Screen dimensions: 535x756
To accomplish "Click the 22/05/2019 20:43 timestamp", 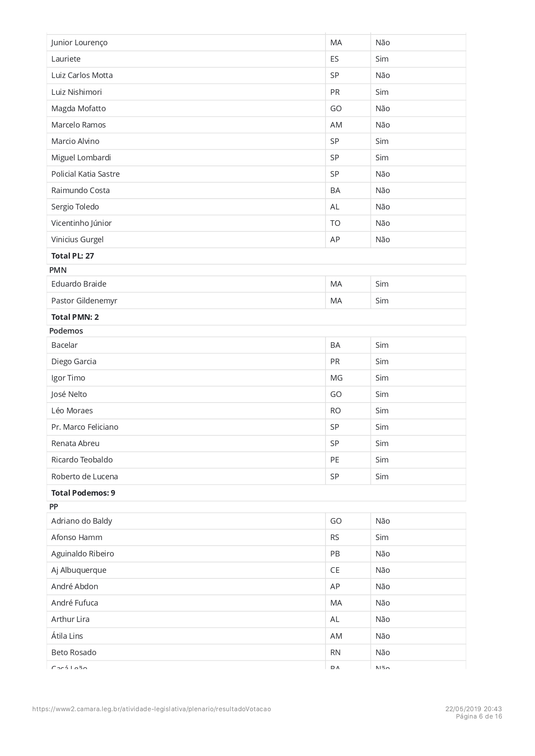I will pos(473,709).
